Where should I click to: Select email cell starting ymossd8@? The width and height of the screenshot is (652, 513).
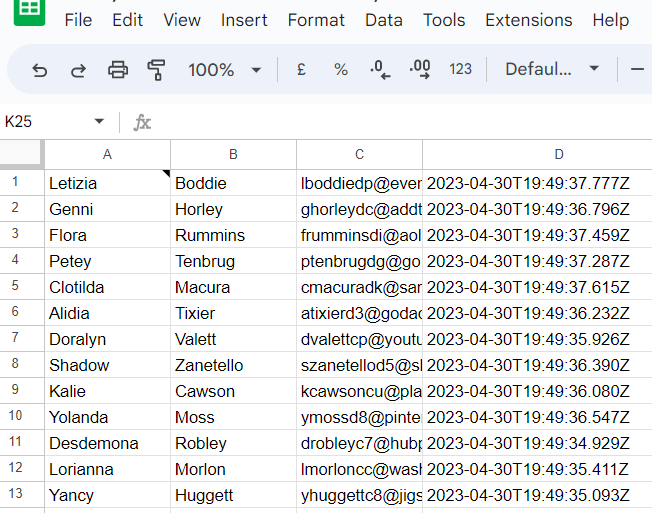(359, 417)
